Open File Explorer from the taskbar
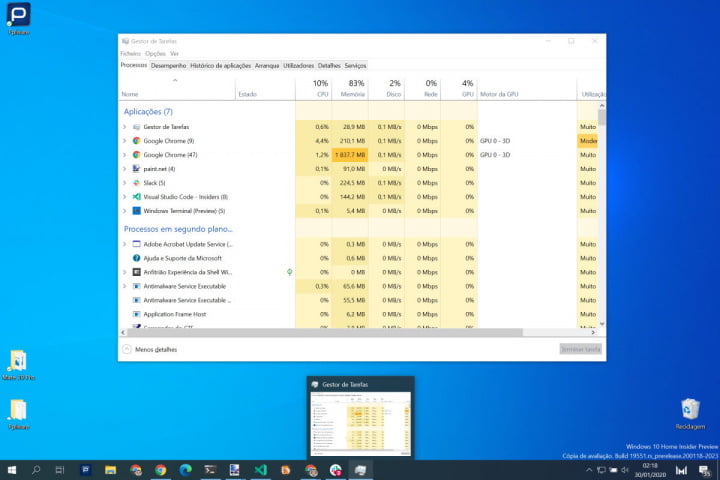The height and width of the screenshot is (480, 720). [x=110, y=470]
